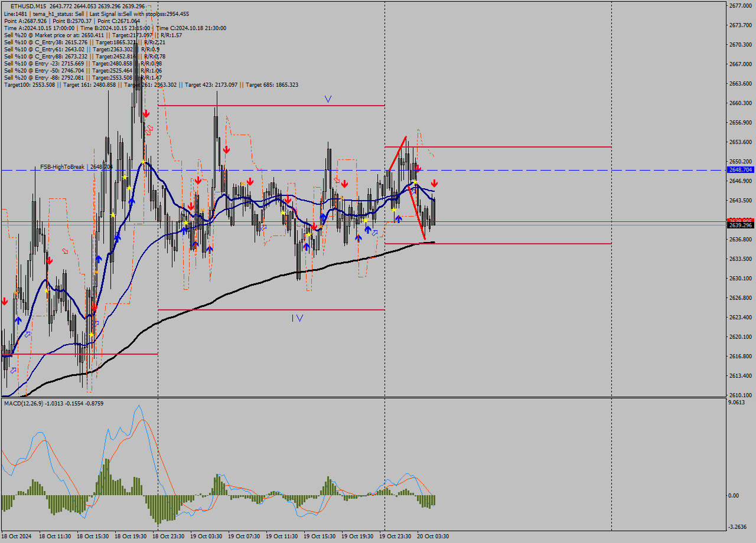The image size is (756, 543).
Task: Click the 'Point A:2687.926' info line
Action: pos(72,21)
